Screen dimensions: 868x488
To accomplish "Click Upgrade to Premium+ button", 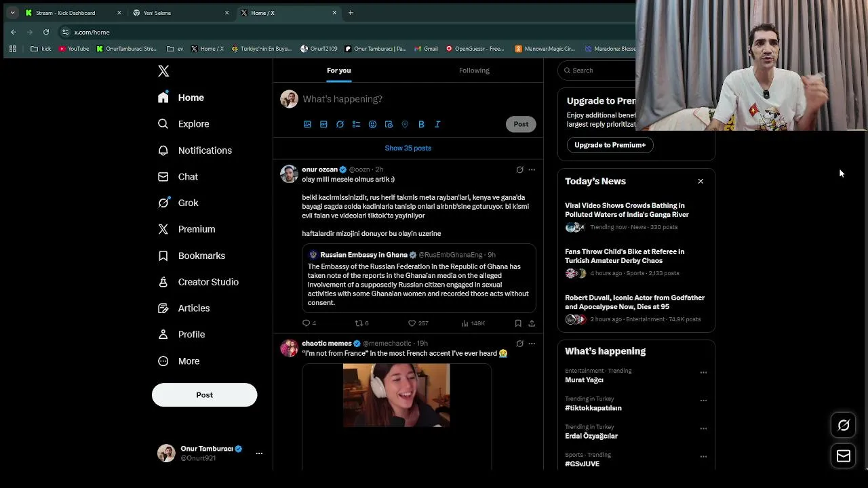I will click(x=610, y=145).
